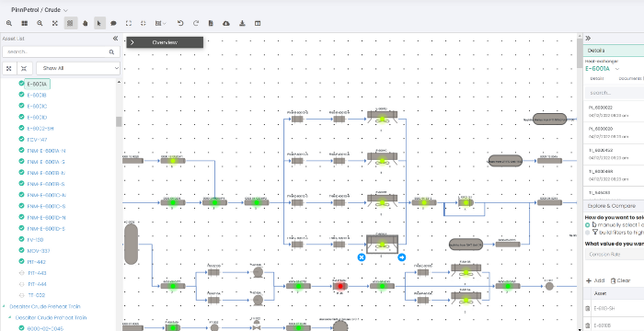Expand the Overview panel header
The width and height of the screenshot is (644, 331).
tap(165, 42)
